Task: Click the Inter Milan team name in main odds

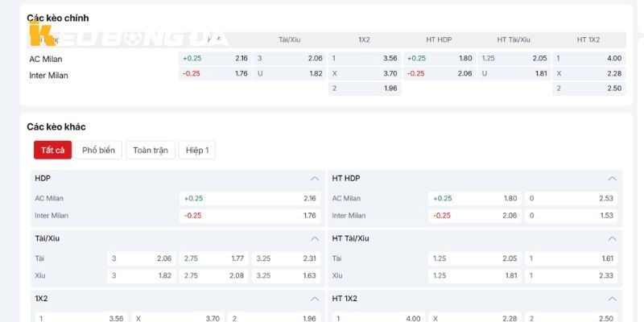Action: (48, 76)
